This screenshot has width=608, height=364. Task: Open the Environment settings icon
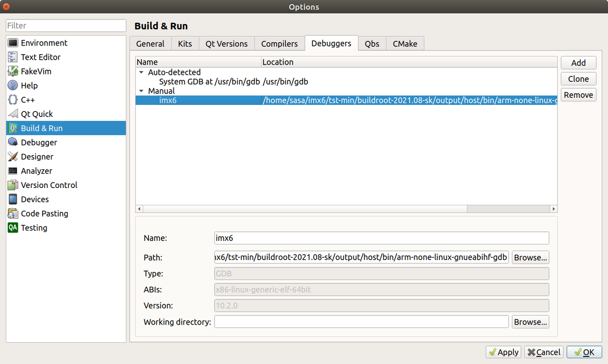click(13, 43)
